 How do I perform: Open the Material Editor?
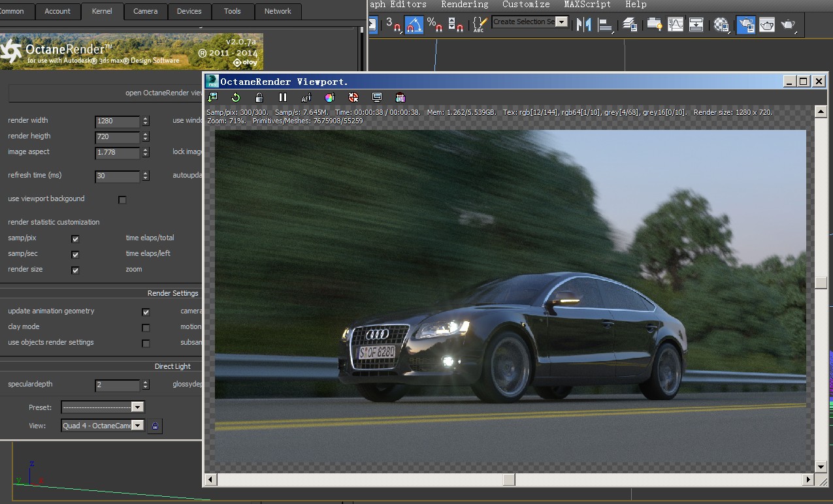pos(721,25)
